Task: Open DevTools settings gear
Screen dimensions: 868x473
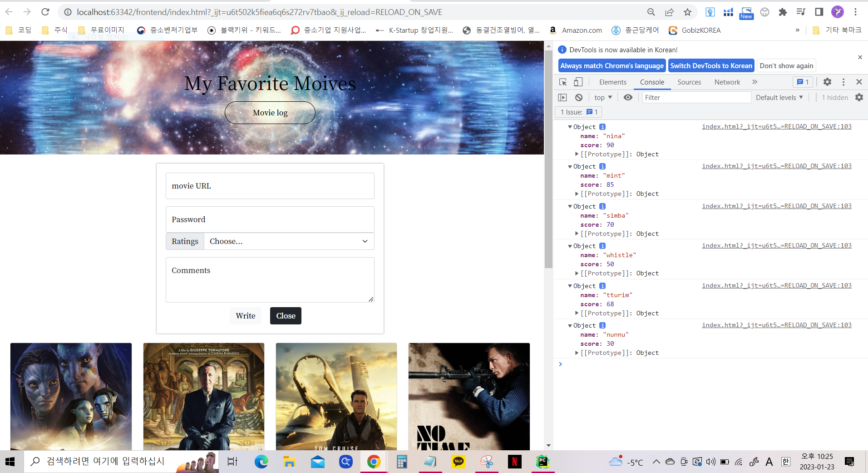Action: coord(827,82)
